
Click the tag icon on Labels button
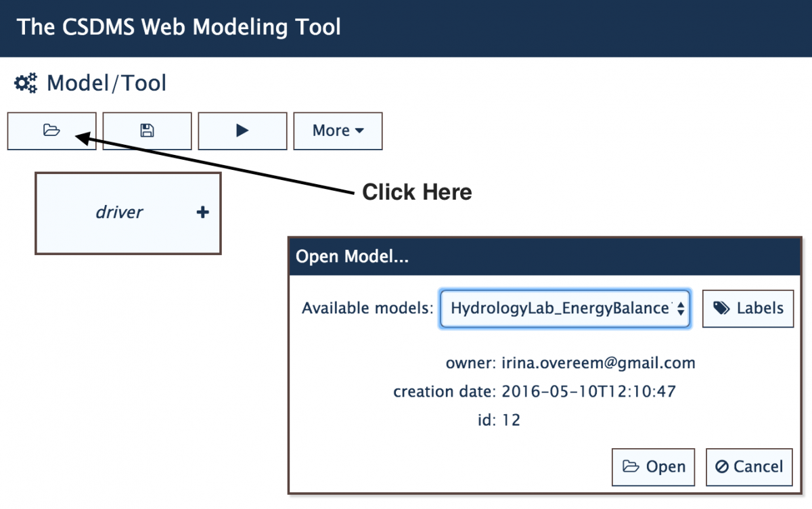(722, 309)
